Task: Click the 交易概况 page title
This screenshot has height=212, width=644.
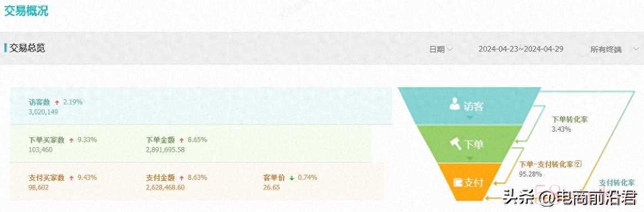Action: point(26,11)
